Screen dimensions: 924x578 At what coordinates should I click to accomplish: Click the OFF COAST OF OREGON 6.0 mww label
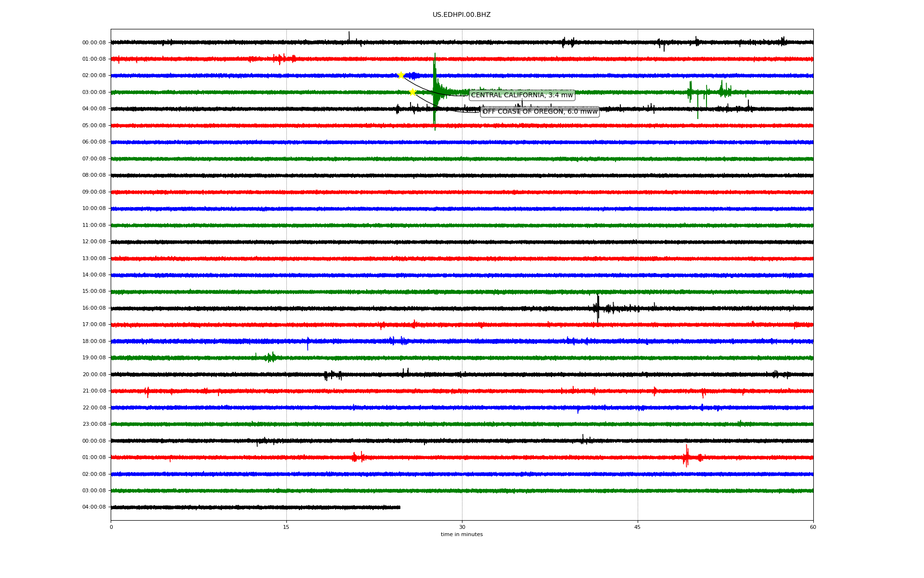[x=539, y=112]
